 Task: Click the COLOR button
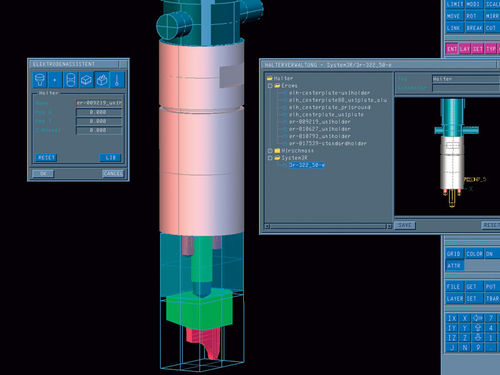tap(474, 254)
